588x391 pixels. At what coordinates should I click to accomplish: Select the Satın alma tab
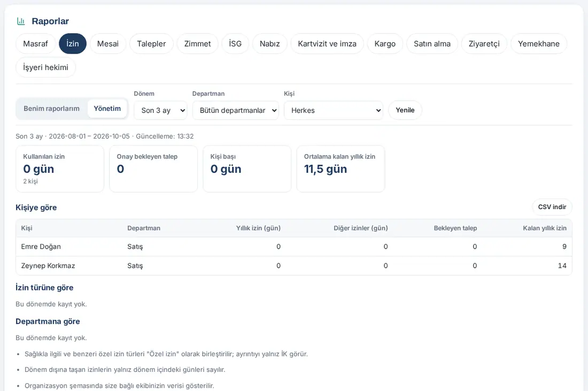(432, 43)
